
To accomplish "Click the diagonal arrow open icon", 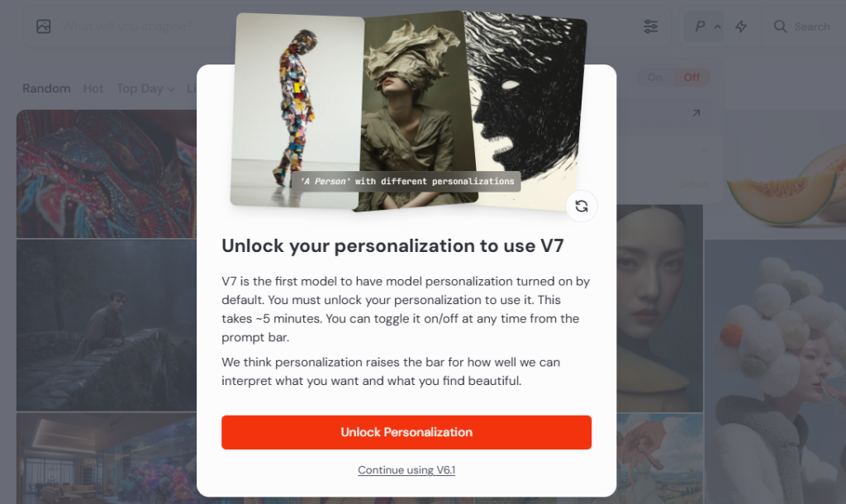I will point(696,113).
